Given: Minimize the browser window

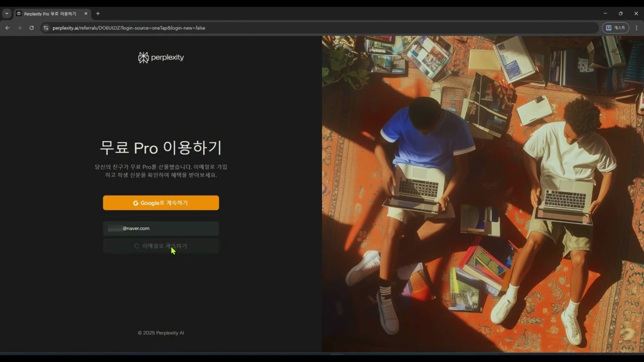Looking at the screenshot, I should click(605, 14).
